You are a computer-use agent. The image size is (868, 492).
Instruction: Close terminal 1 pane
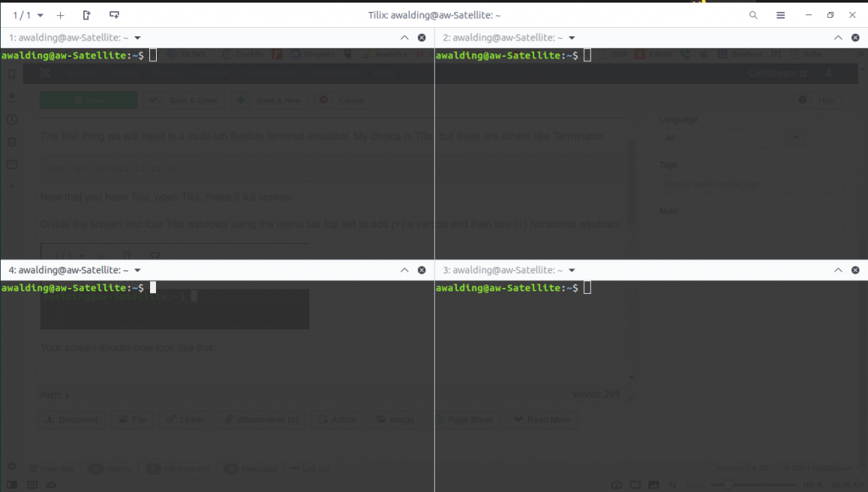(x=422, y=37)
